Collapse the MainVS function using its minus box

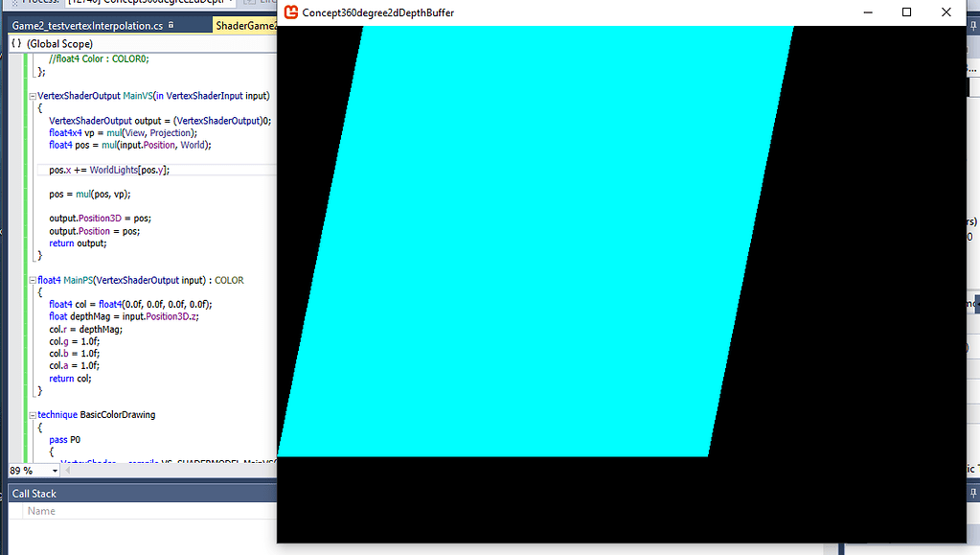pyautogui.click(x=32, y=96)
